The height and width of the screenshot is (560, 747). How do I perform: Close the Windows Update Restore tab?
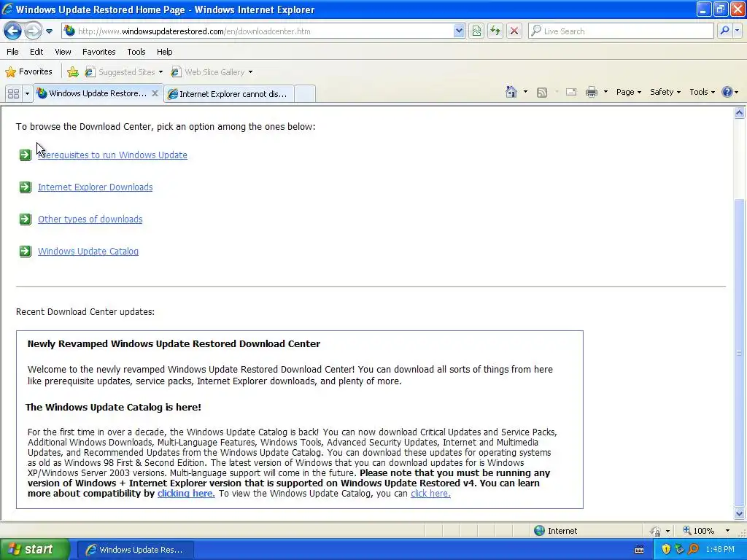[x=155, y=93]
